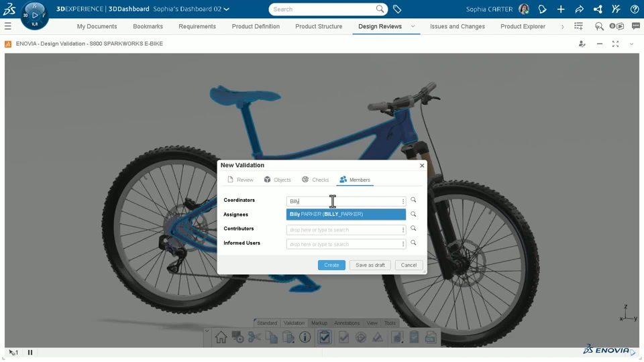Open the Members tab
Viewport: 644px width, 362px height.
coord(355,180)
